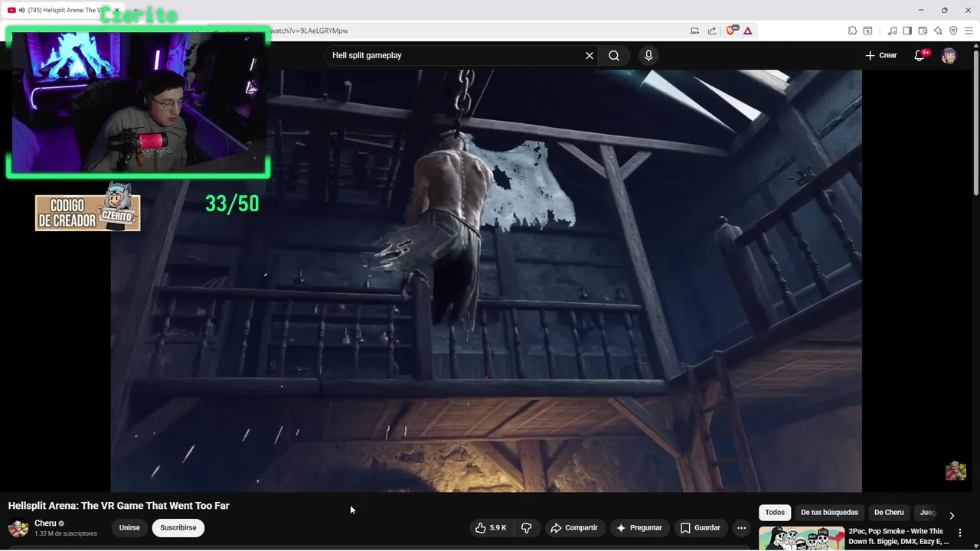This screenshot has width=980, height=551.
Task: Open the three-dot more actions menu
Action: [741, 527]
